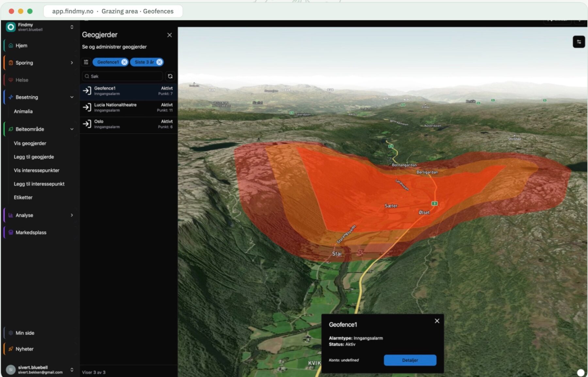Click the Analyse chart icon

pos(11,215)
